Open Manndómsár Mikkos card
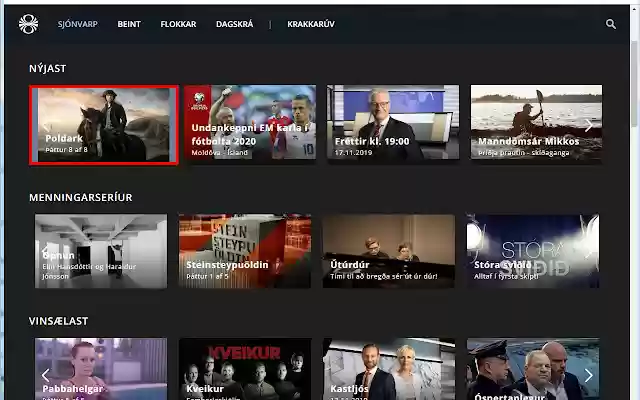The width and height of the screenshot is (640, 400). click(536, 122)
